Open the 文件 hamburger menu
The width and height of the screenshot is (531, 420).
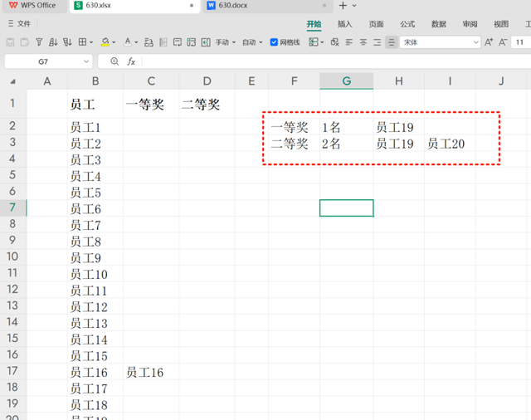(x=19, y=23)
